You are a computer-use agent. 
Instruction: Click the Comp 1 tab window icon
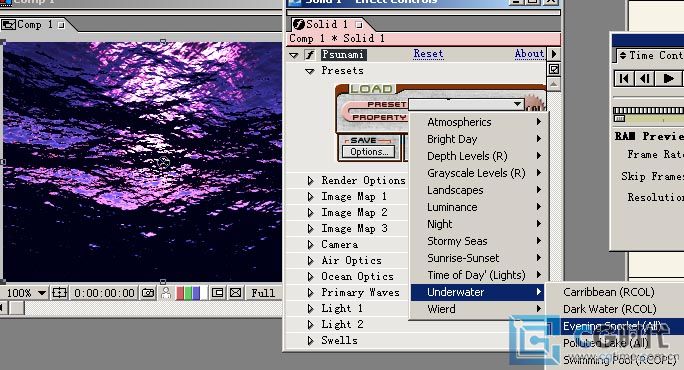[8, 24]
